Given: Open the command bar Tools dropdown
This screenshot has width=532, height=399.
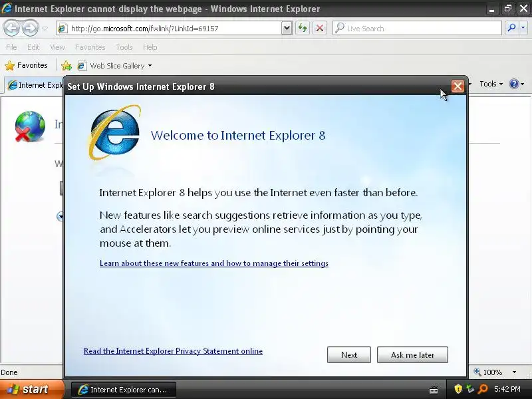Looking at the screenshot, I should (x=491, y=84).
